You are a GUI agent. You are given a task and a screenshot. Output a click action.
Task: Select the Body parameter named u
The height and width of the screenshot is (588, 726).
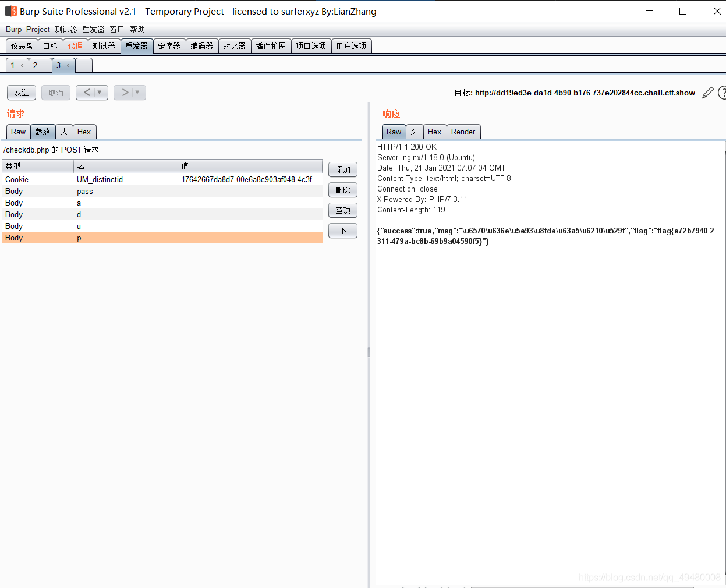(x=162, y=226)
